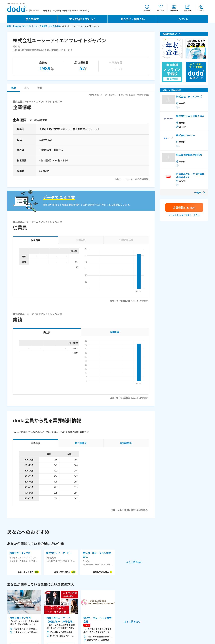Open the 合格診断 tool banner
The image size is (215, 644).
coord(196,49)
